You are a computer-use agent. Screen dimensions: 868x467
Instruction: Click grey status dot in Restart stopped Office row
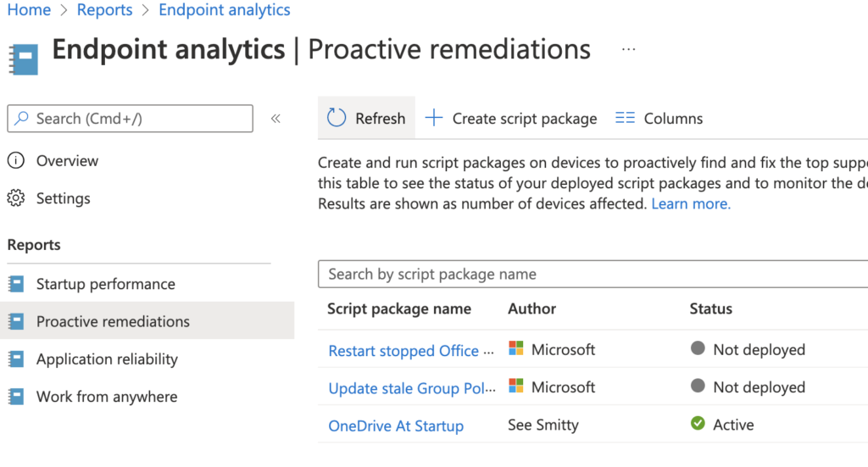pos(698,348)
